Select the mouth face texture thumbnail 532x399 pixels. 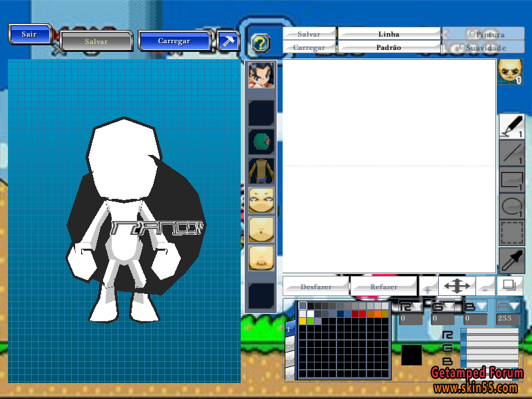[261, 258]
